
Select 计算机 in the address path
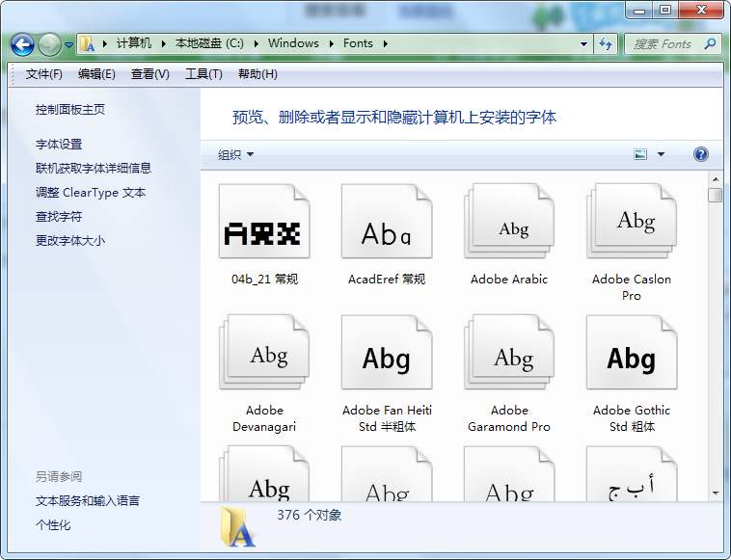(134, 43)
